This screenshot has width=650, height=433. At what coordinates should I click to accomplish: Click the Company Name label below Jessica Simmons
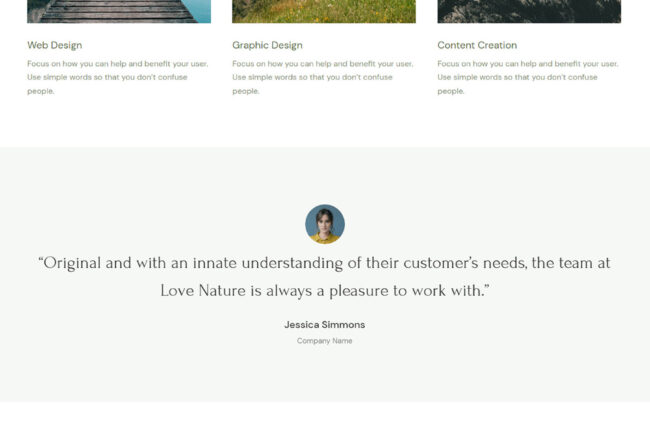click(x=325, y=341)
